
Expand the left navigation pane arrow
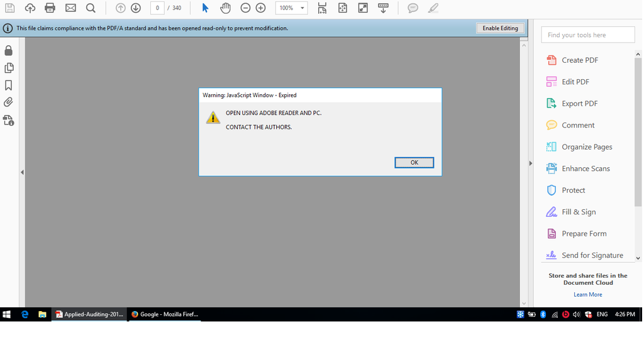[x=22, y=172]
